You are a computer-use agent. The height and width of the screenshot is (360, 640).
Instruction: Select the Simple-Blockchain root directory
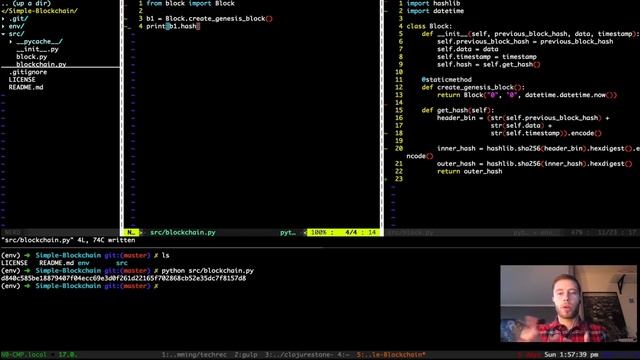click(x=39, y=11)
